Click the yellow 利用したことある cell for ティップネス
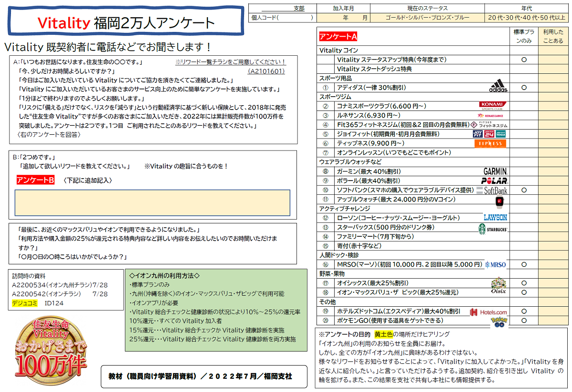This screenshot has width=572, height=392. click(553, 143)
